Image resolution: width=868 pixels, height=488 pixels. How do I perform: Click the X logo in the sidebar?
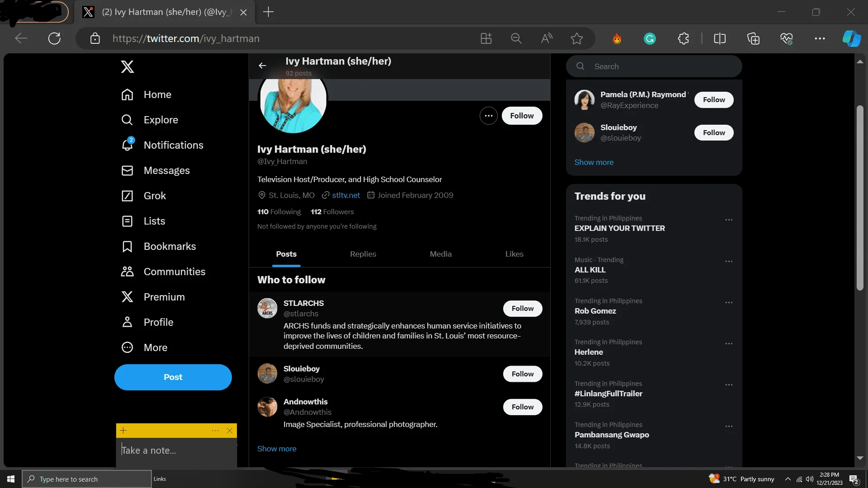pos(127,67)
